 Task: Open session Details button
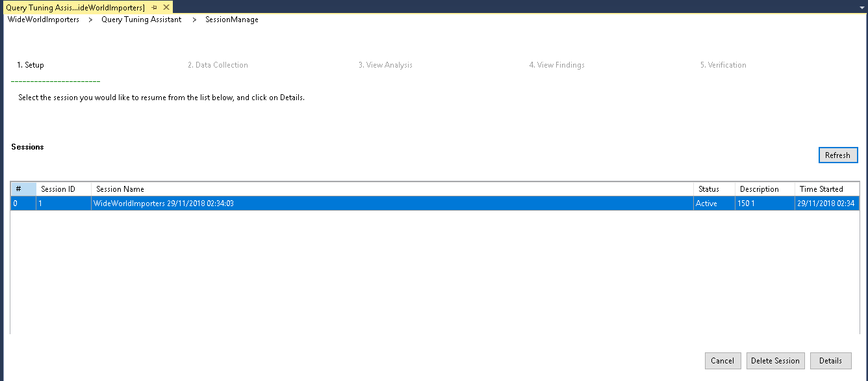(x=830, y=361)
